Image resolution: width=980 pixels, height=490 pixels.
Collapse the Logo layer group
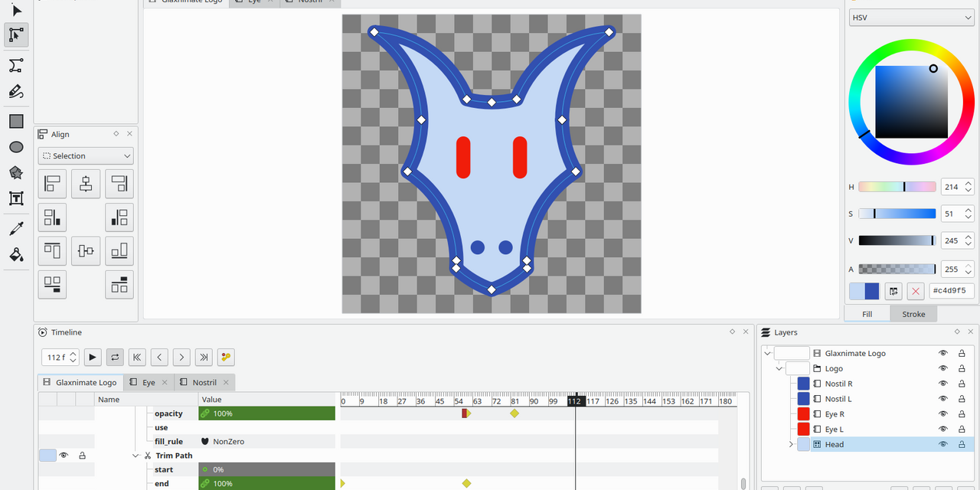(779, 368)
